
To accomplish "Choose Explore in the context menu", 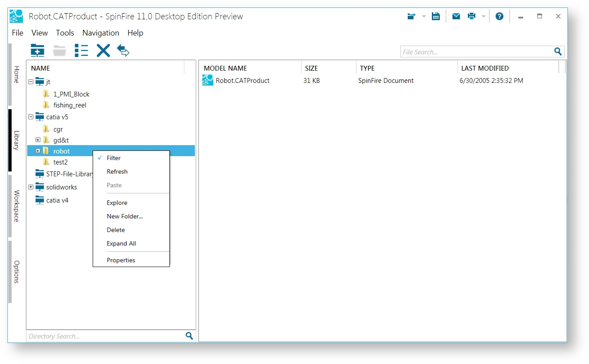I will click(131, 203).
